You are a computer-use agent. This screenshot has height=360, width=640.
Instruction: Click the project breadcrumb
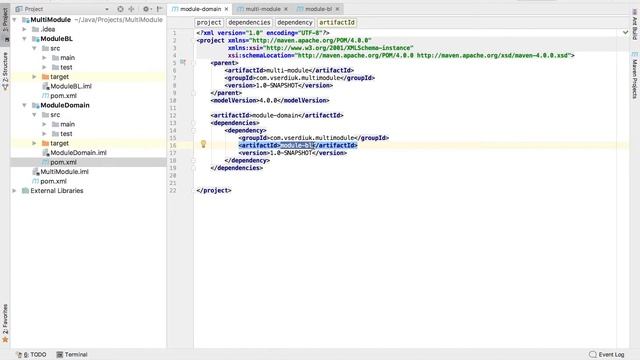[209, 22]
